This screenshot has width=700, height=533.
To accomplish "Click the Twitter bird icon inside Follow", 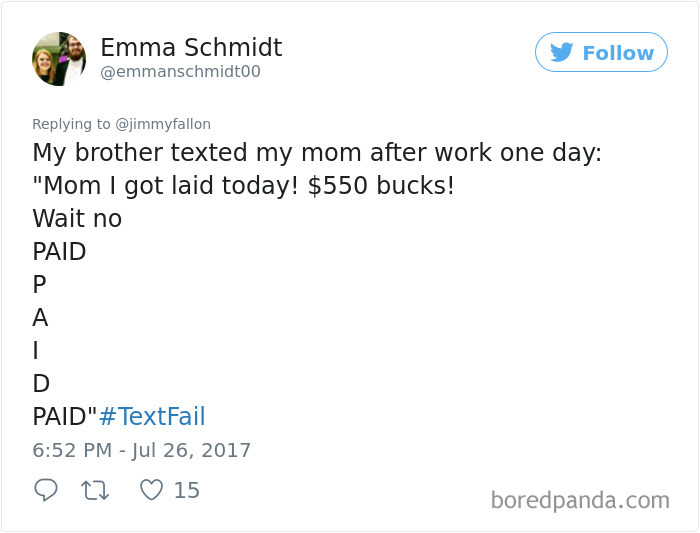I will click(x=561, y=52).
